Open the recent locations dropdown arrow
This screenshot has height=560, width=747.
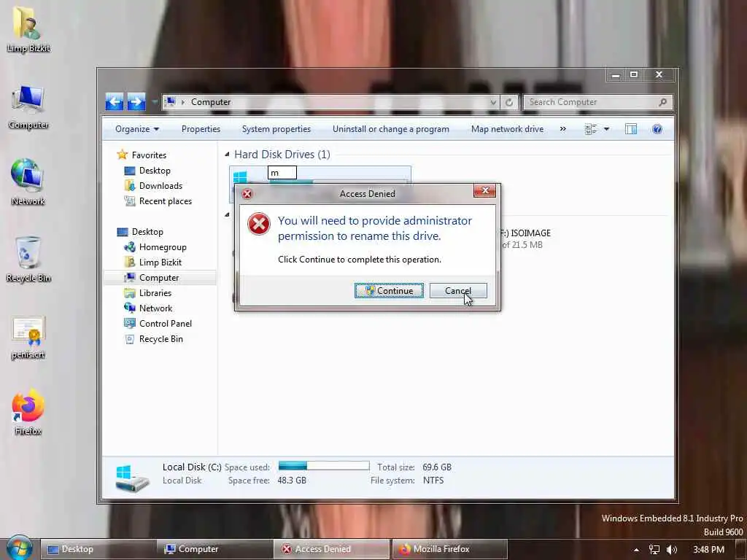click(x=155, y=102)
